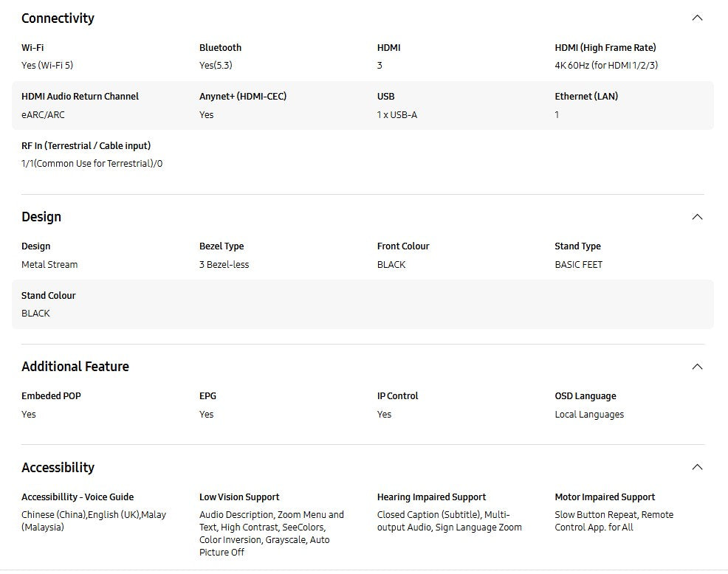Viewport: 728px width, 574px height.
Task: Click the Embeded POP label
Action: tap(51, 396)
